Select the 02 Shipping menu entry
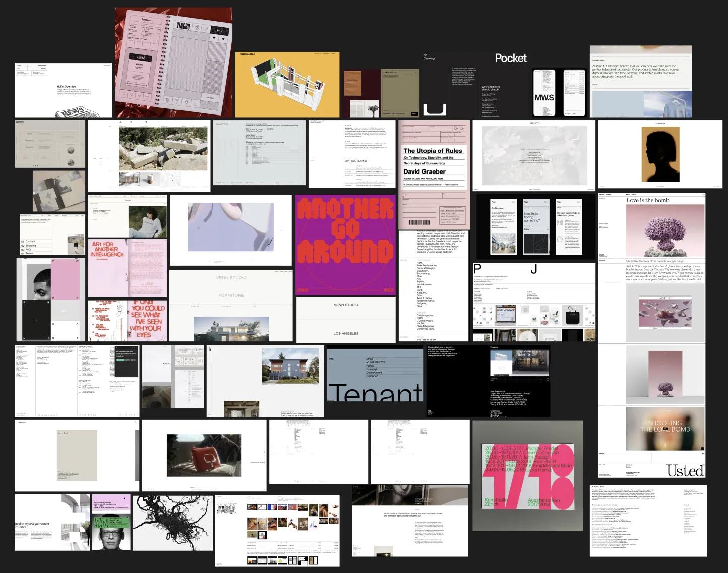 [30, 246]
